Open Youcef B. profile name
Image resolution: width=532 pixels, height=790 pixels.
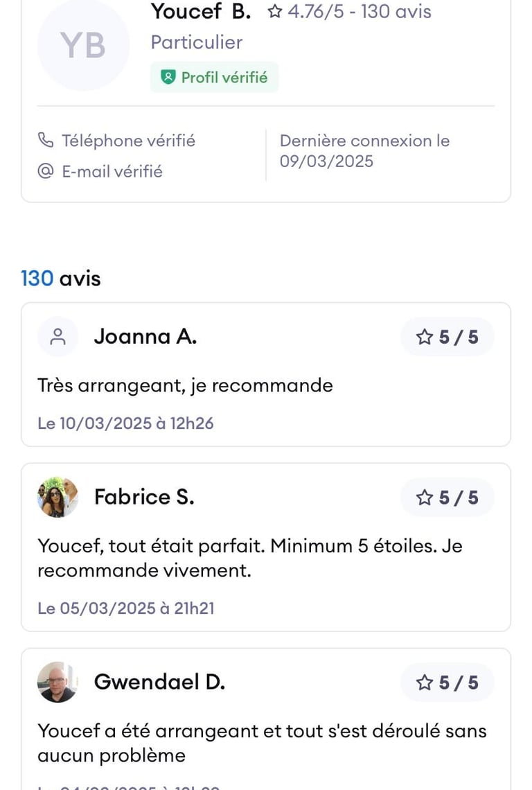pos(200,12)
